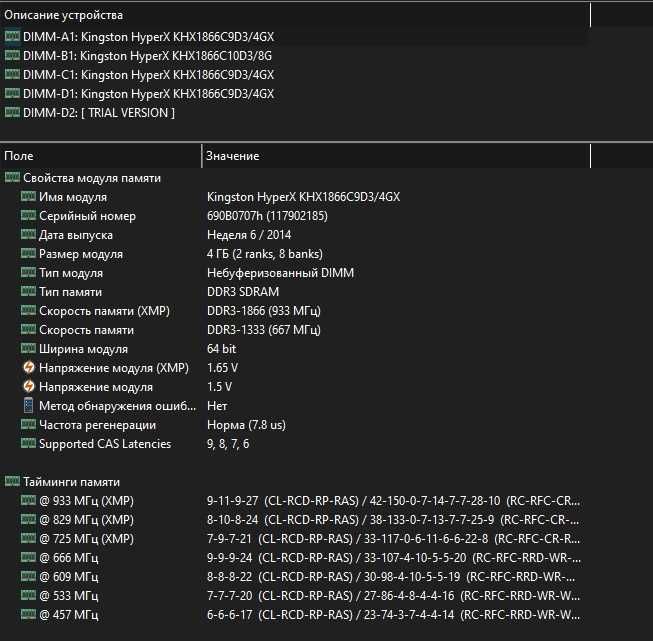The width and height of the screenshot is (653, 641).
Task: Click value 4 ГБ (2 ranks, 8 banks)
Action: pyautogui.click(x=265, y=254)
